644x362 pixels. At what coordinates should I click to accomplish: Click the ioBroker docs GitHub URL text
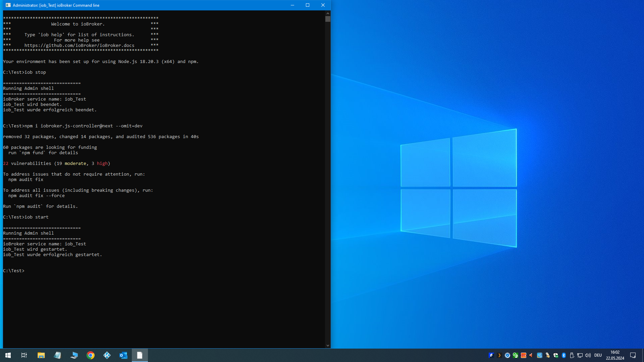(x=79, y=45)
